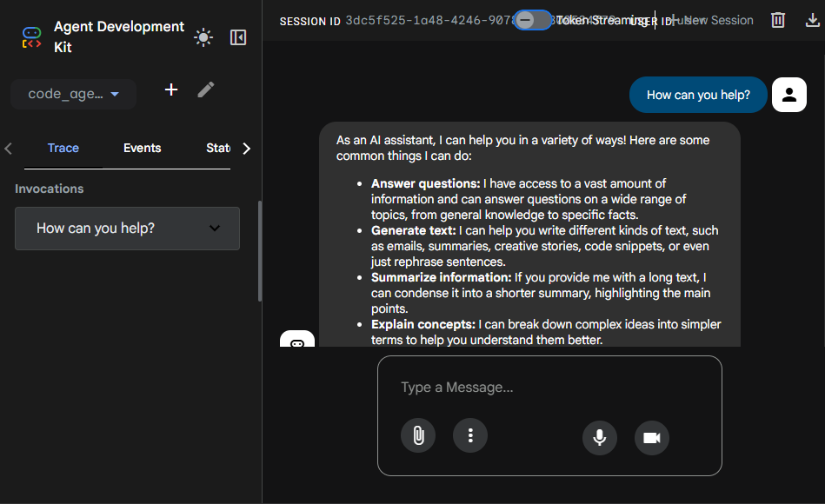Open the code_age... agent selector dropdown
This screenshot has width=825, height=504.
pos(73,94)
